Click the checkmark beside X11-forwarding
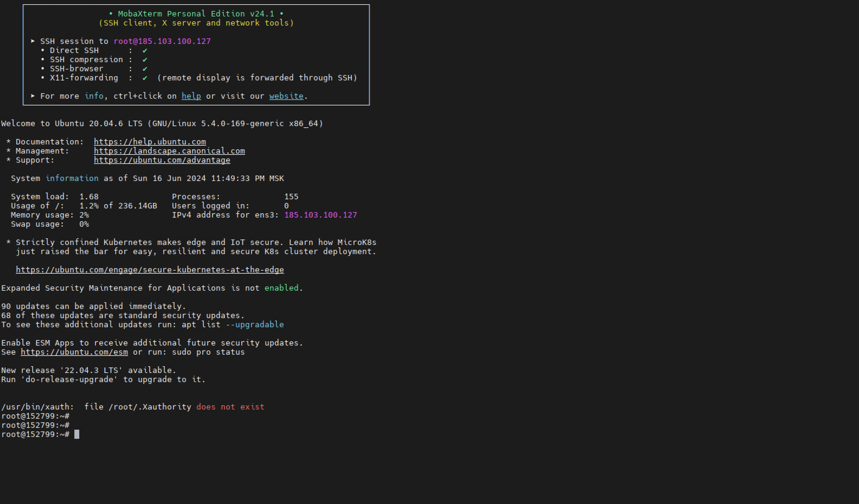 coord(145,78)
